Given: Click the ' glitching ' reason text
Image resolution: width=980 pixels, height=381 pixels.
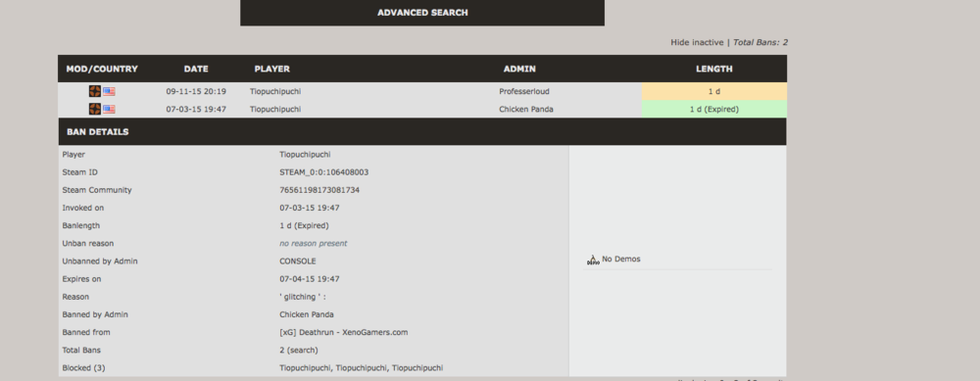Looking at the screenshot, I should [x=303, y=297].
